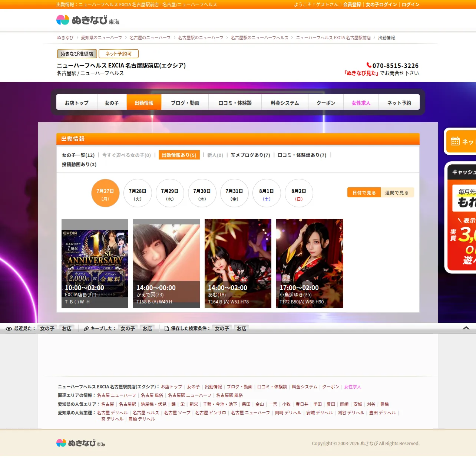Image resolution: width=476 pixels, height=467 pixels.
Task: Click the ぬきなび breadcrumb link
Action: click(65, 38)
